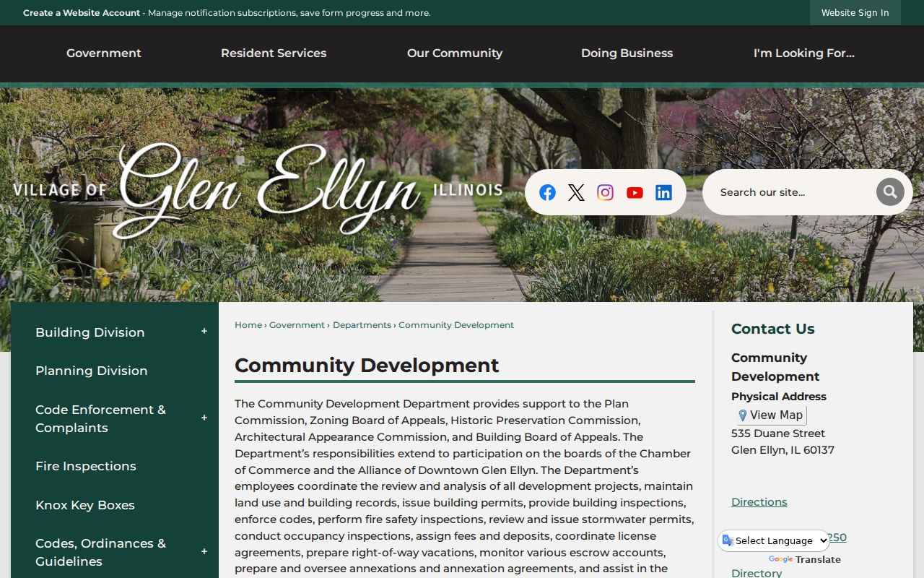Click the 535 Duane Street address text
This screenshot has height=578, width=924.
(778, 433)
